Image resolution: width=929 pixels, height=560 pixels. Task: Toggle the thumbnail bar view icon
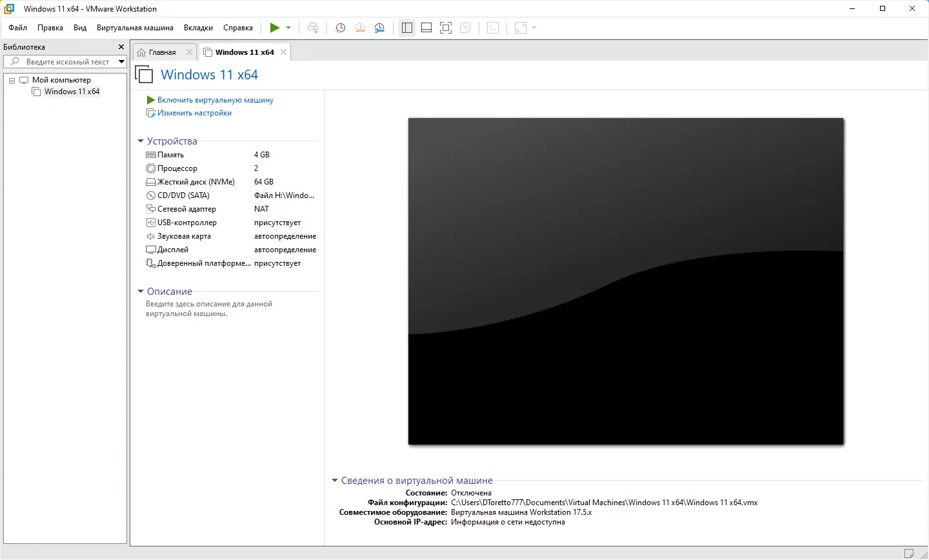[x=426, y=28]
